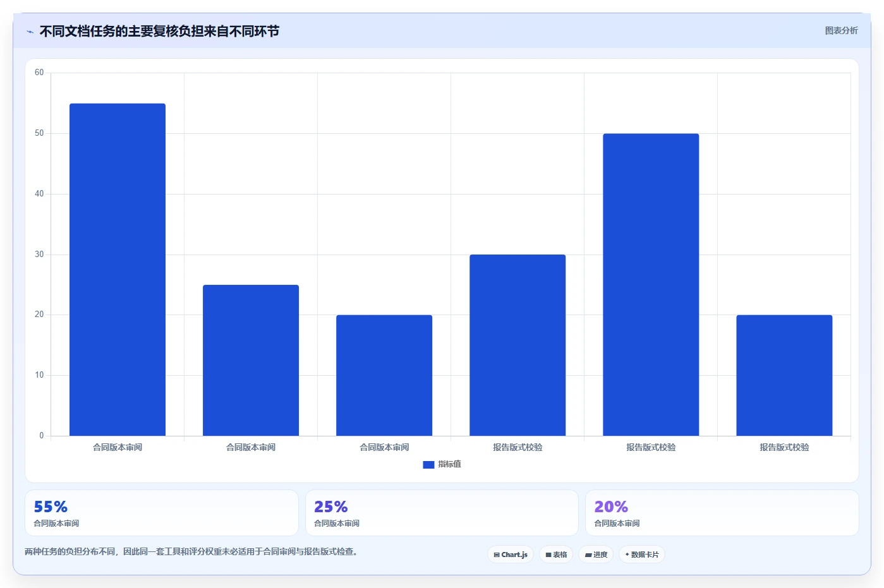Screen dimensions: 884x588
Task: Click the bar with value 55
Action: point(118,270)
